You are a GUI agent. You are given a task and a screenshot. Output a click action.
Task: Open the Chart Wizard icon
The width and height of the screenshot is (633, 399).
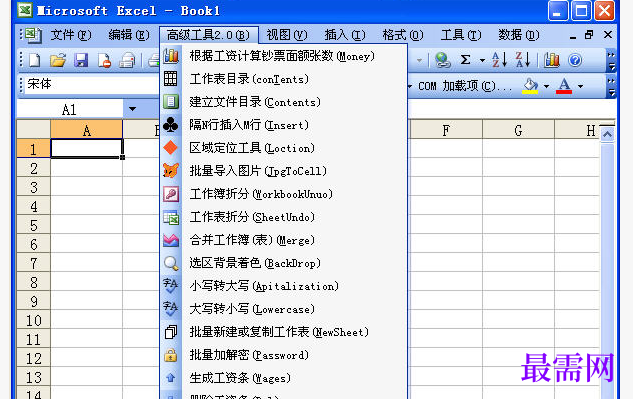pyautogui.click(x=552, y=60)
